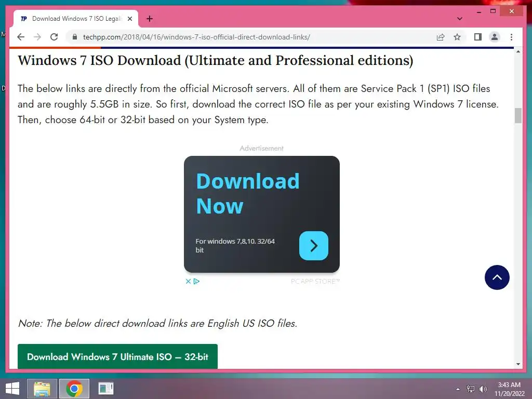Open the third taskbar application
Screen dimensions: 532x399
[106, 389]
